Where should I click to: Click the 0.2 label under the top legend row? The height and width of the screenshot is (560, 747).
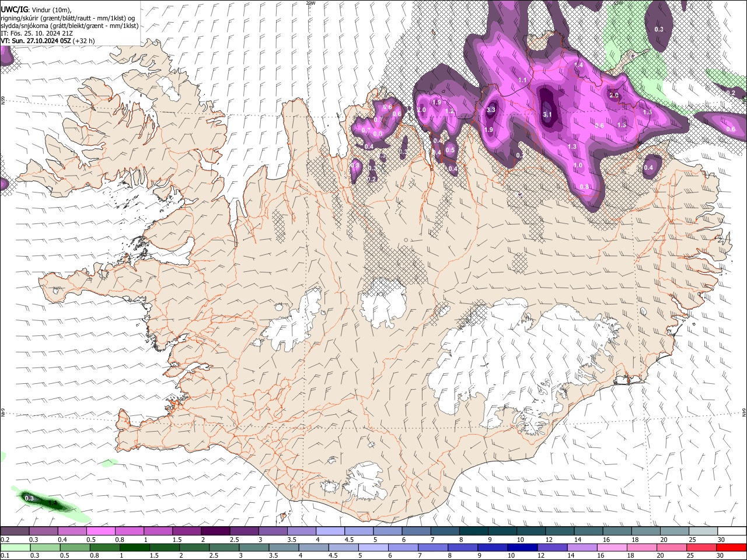click(5, 540)
